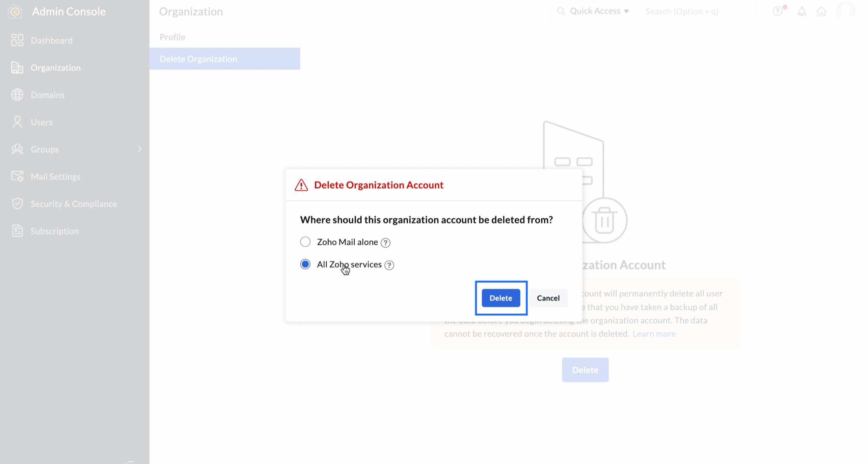Screen dimensions: 868x464
Task: Click the Security & Compliance shield icon
Action: 17,203
